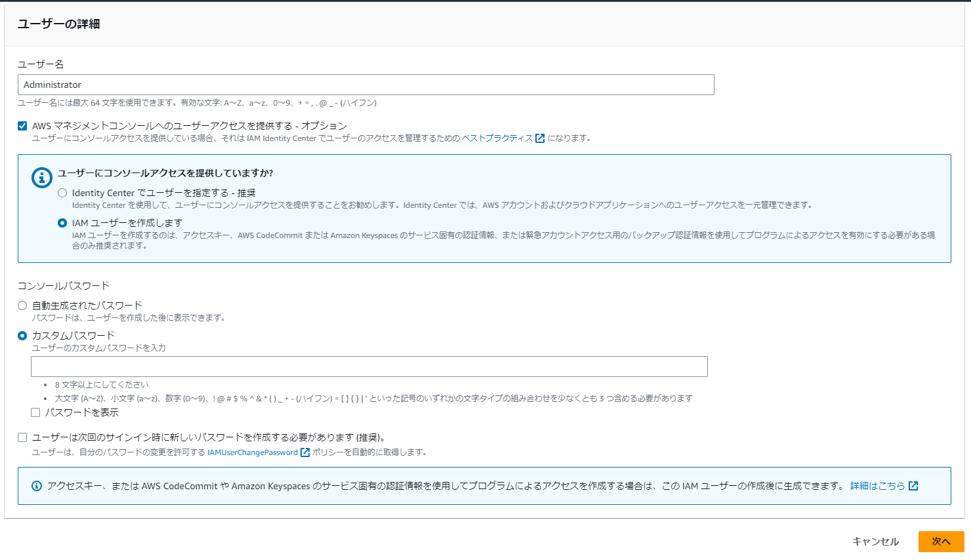Click ユーザー名 field label
Viewport: 971px width, 560px height.
(x=41, y=64)
